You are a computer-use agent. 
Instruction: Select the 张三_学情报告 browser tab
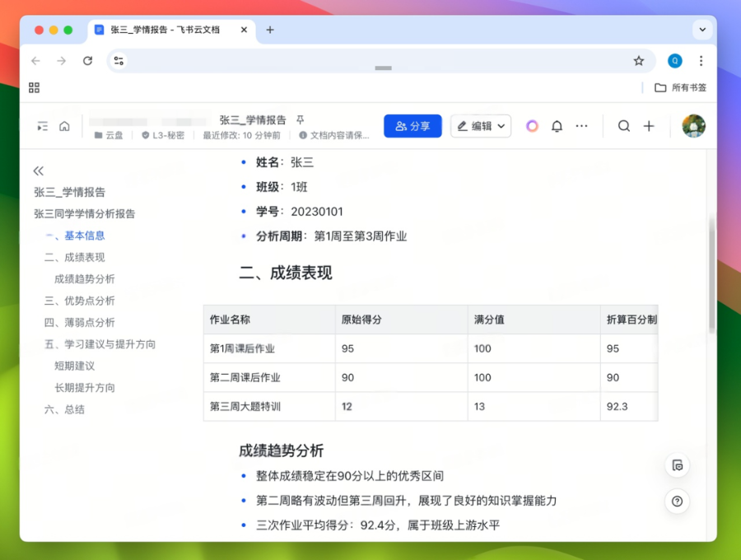tap(165, 30)
